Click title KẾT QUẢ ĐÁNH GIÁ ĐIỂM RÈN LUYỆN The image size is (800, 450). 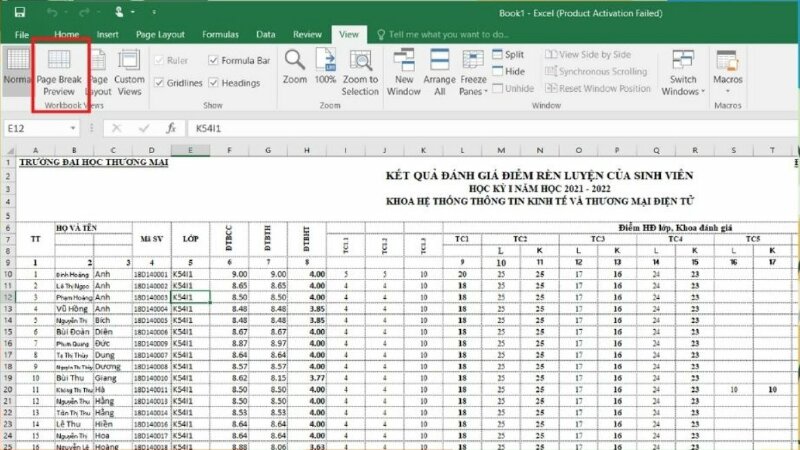(539, 176)
